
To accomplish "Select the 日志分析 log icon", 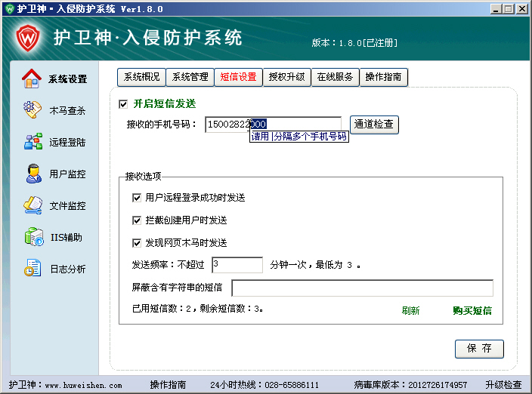I will (32, 269).
